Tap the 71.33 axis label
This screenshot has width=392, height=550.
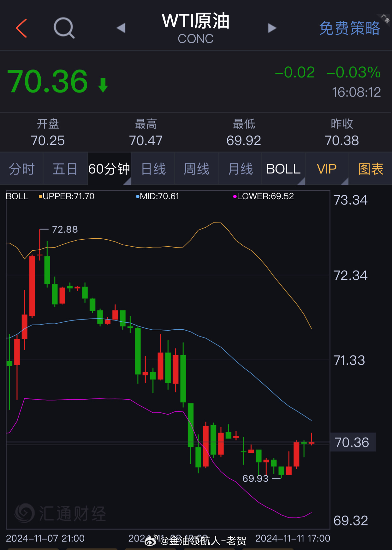(x=349, y=360)
